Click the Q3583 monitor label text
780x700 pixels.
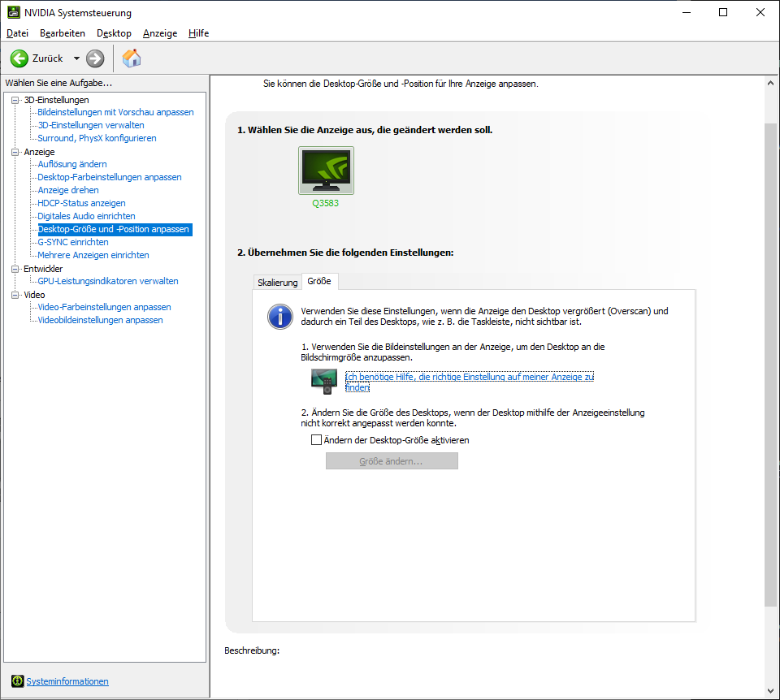coord(326,203)
